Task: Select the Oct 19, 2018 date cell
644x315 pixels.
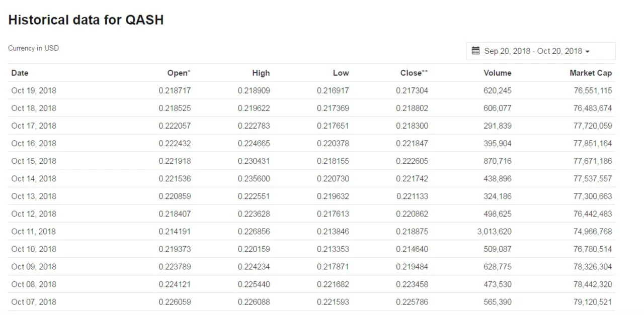Action: tap(34, 91)
